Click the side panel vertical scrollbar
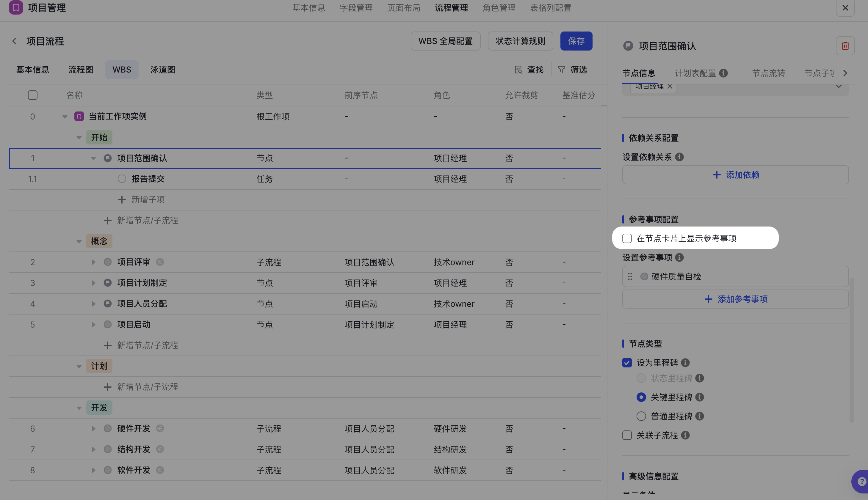Screen dimensions: 868x500 point(852,350)
